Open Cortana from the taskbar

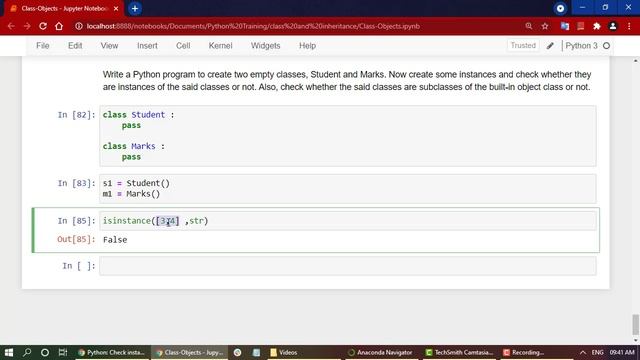45,352
